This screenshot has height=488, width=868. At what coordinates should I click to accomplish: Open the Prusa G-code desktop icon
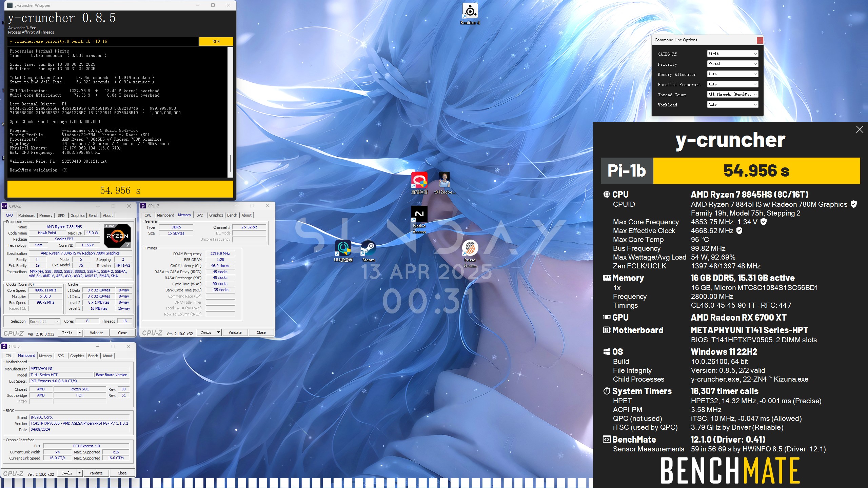point(470,254)
